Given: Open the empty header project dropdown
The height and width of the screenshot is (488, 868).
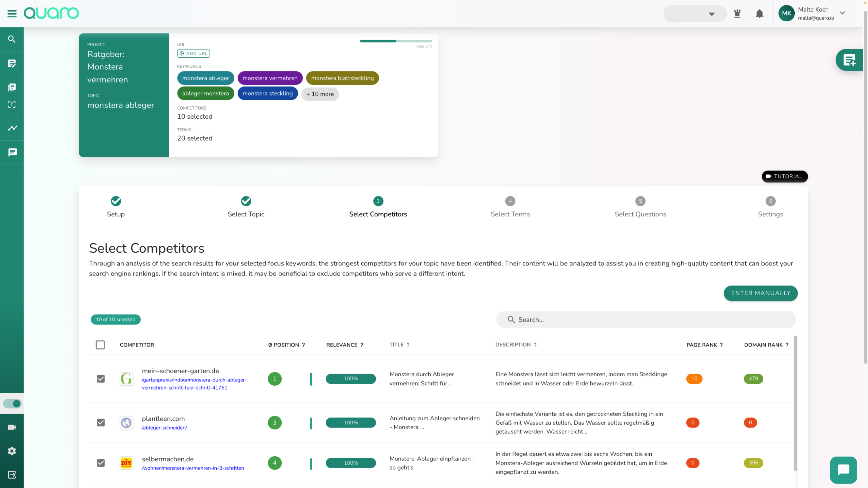Looking at the screenshot, I should [695, 14].
